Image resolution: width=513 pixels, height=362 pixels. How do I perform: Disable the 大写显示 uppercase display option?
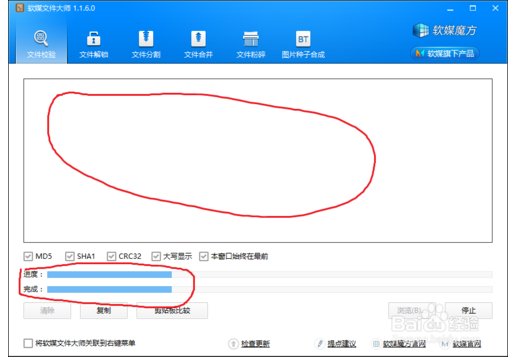[156, 256]
